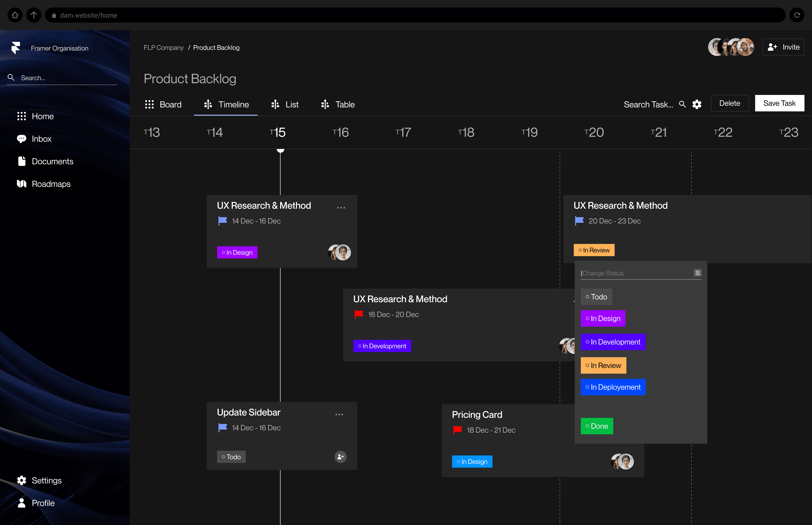This screenshot has width=812, height=525.
Task: Open task settings gear icon
Action: click(697, 104)
